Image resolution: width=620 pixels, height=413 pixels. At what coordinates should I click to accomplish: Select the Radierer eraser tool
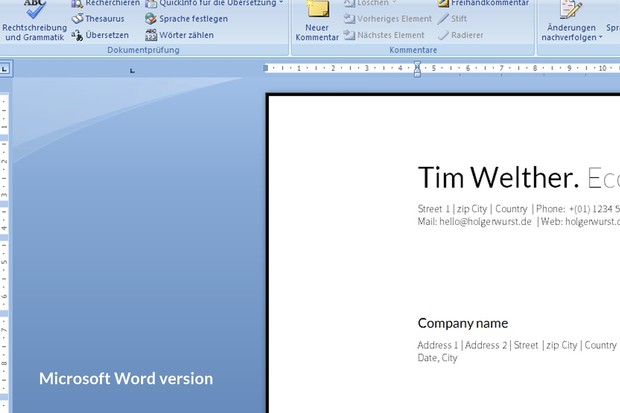click(461, 35)
